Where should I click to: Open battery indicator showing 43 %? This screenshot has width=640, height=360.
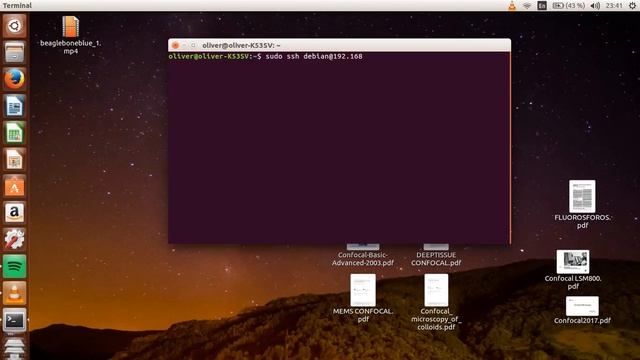569,5
